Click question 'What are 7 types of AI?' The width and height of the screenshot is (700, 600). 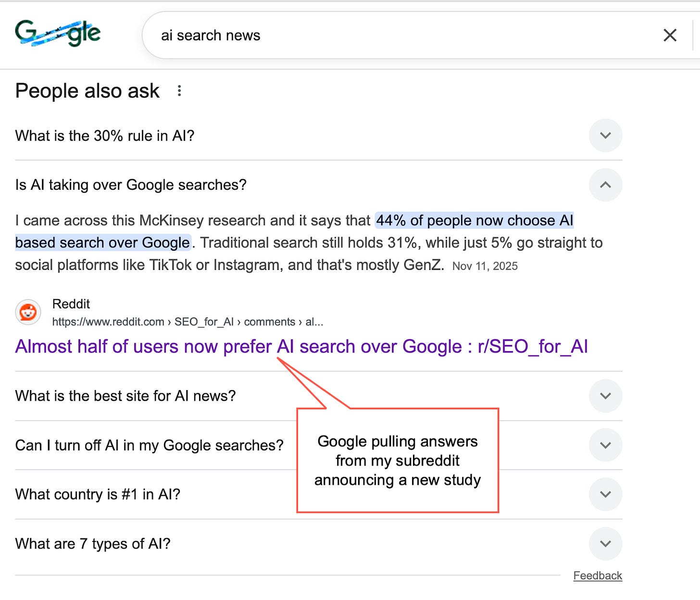point(93,544)
